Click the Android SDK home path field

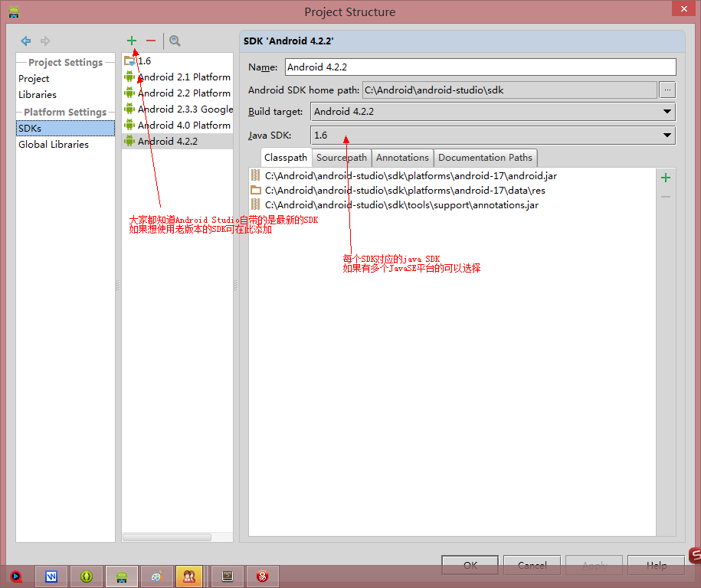(x=509, y=90)
